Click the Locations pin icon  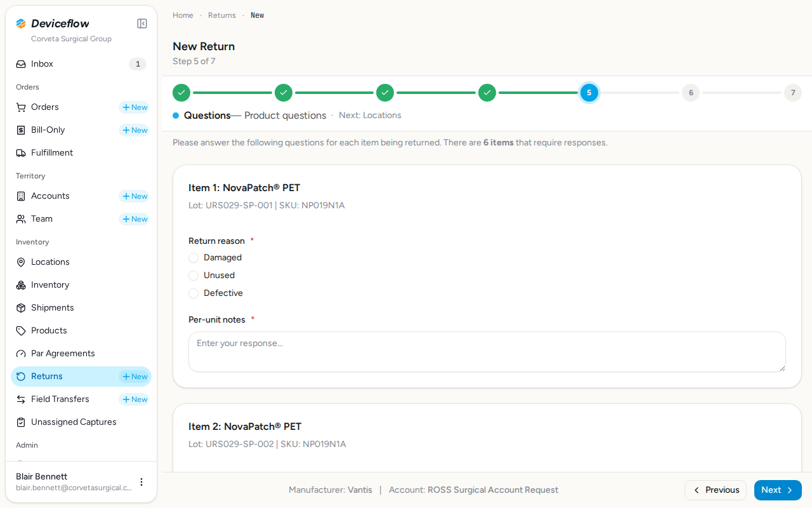(x=21, y=262)
